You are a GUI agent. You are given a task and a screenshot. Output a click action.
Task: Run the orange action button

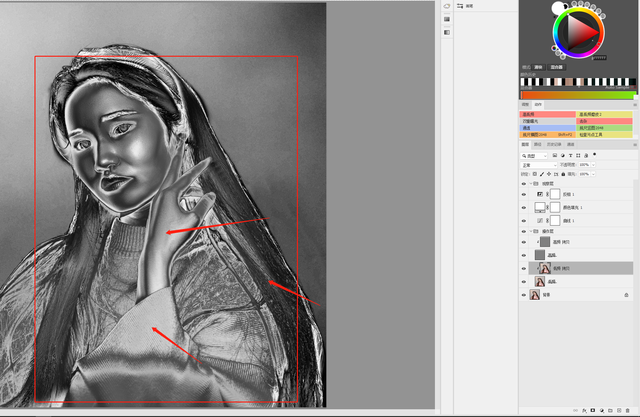547,135
